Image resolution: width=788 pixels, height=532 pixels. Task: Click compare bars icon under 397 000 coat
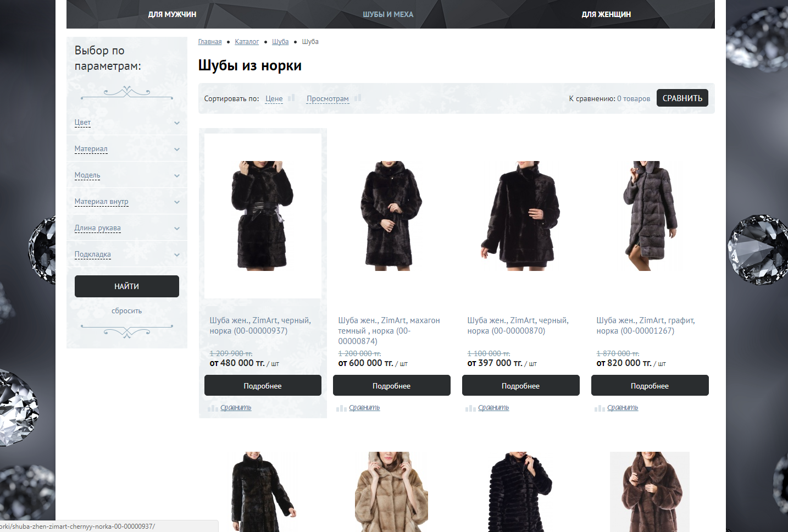470,408
